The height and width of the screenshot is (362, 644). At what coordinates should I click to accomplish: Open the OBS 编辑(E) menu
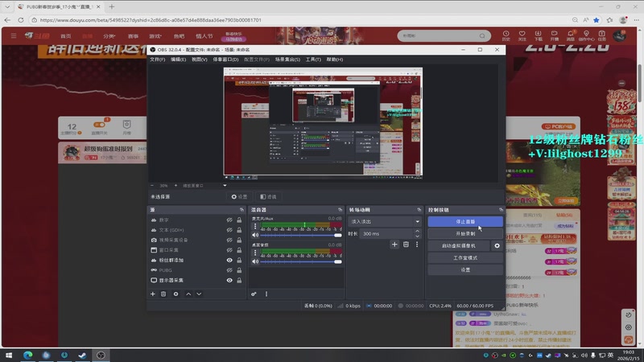(178, 60)
